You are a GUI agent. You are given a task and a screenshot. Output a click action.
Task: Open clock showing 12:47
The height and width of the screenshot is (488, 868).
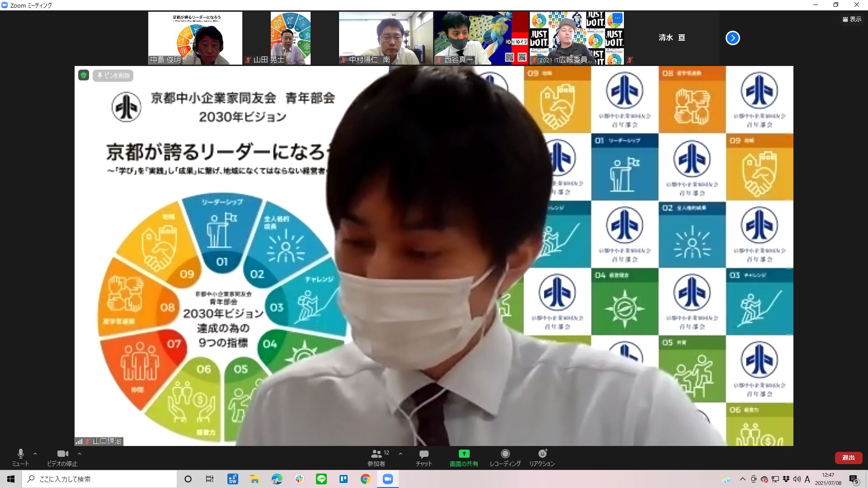pos(828,479)
